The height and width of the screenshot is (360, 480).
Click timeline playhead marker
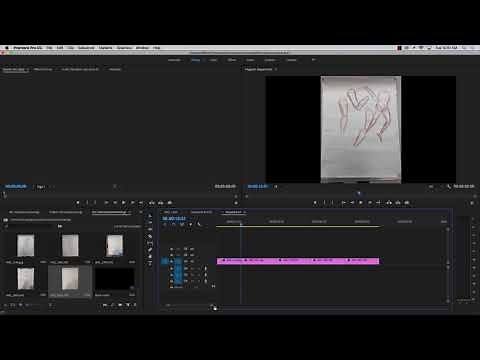point(241,224)
